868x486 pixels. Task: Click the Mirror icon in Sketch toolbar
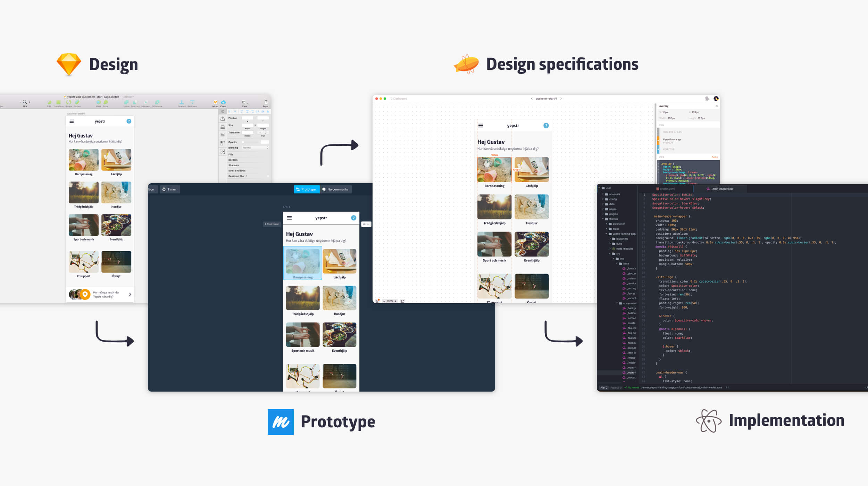pyautogui.click(x=215, y=102)
